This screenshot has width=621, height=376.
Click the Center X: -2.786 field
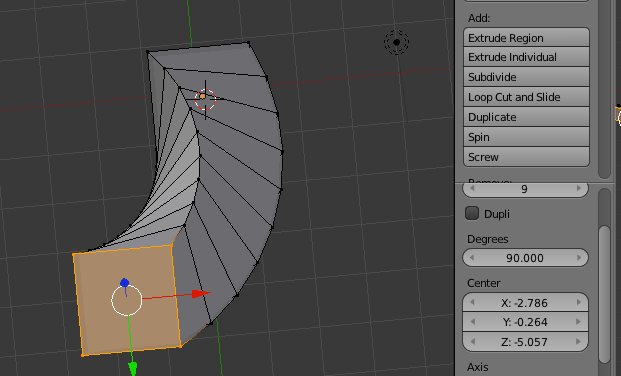pos(525,303)
